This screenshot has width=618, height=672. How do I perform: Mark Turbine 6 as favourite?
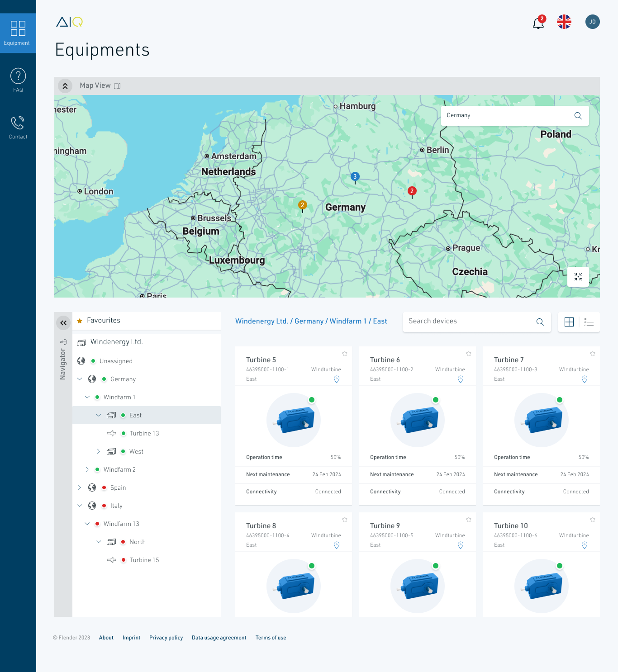(x=469, y=354)
